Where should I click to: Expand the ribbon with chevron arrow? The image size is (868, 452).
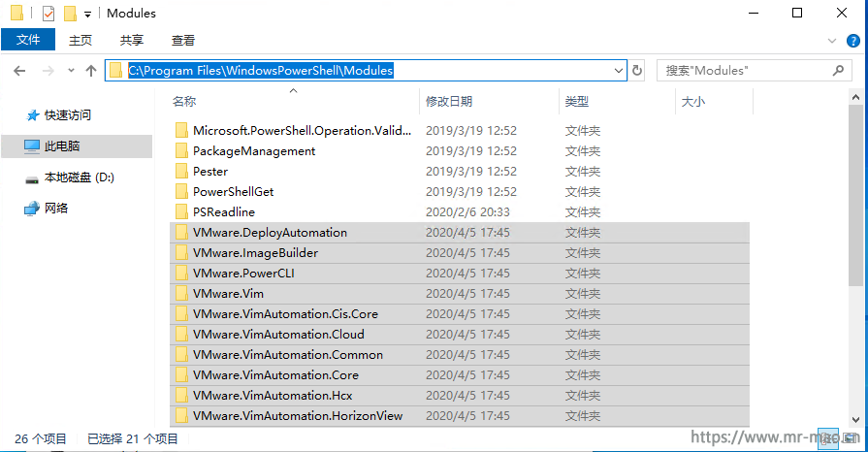[831, 41]
